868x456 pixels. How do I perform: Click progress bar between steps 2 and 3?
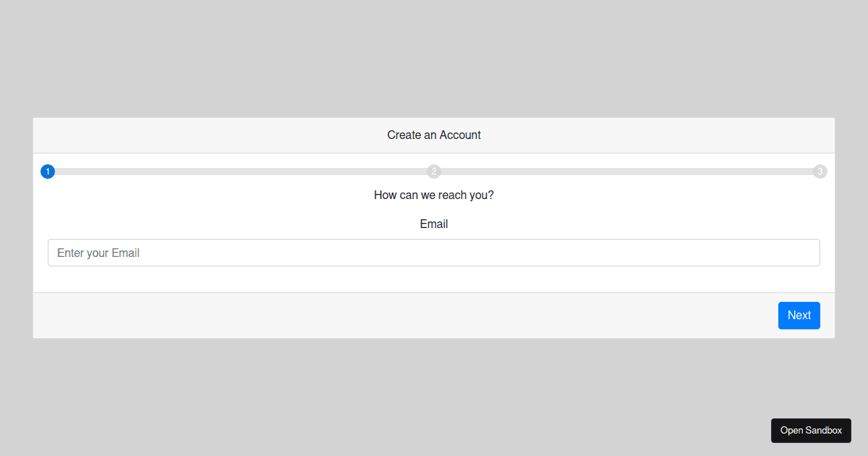click(626, 172)
